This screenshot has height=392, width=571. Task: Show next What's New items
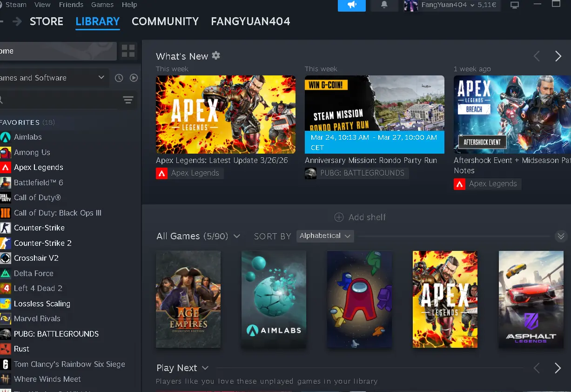click(558, 56)
